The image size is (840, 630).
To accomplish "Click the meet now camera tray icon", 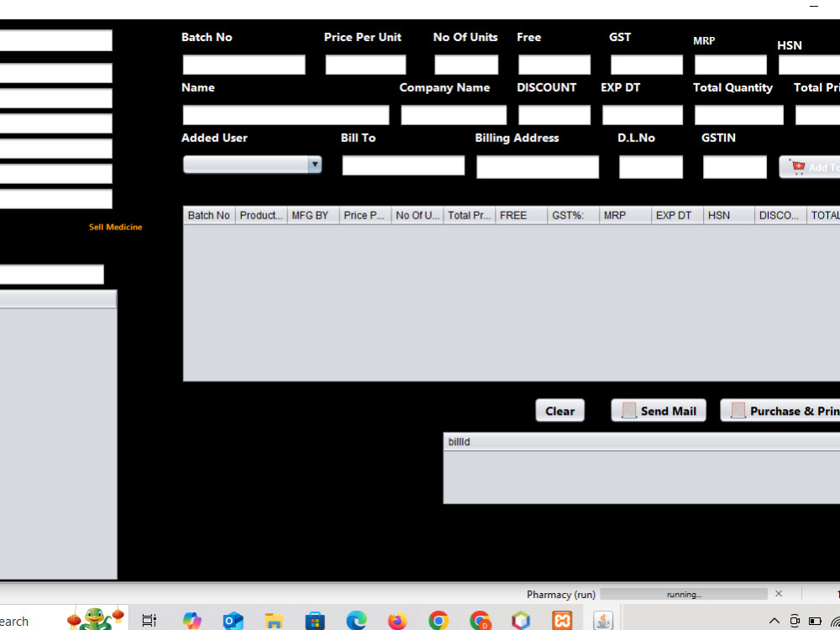I will 795,621.
